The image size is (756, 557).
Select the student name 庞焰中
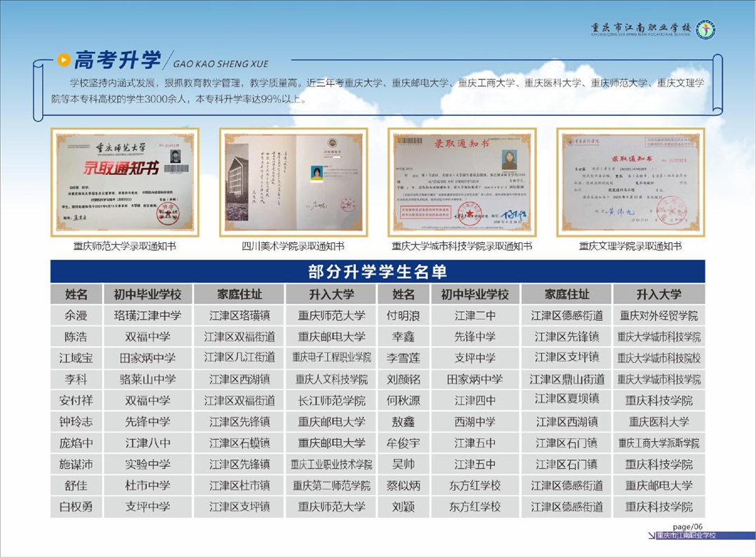pos(77,443)
